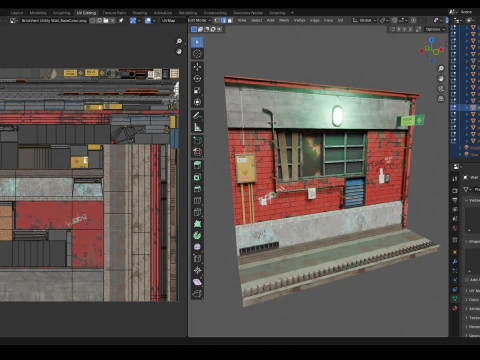Open the Material properties tab
The height and width of the screenshot is (360, 480).
click(455, 308)
